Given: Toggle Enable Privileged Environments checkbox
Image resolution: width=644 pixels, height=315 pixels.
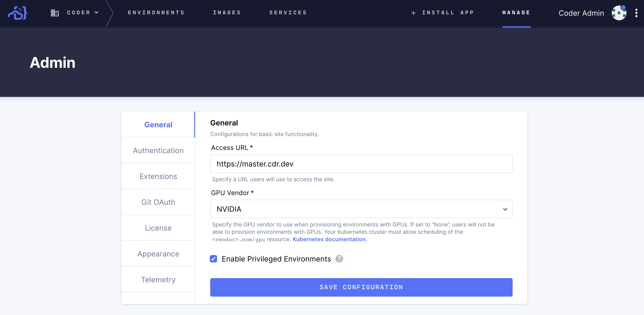Looking at the screenshot, I should point(213,259).
